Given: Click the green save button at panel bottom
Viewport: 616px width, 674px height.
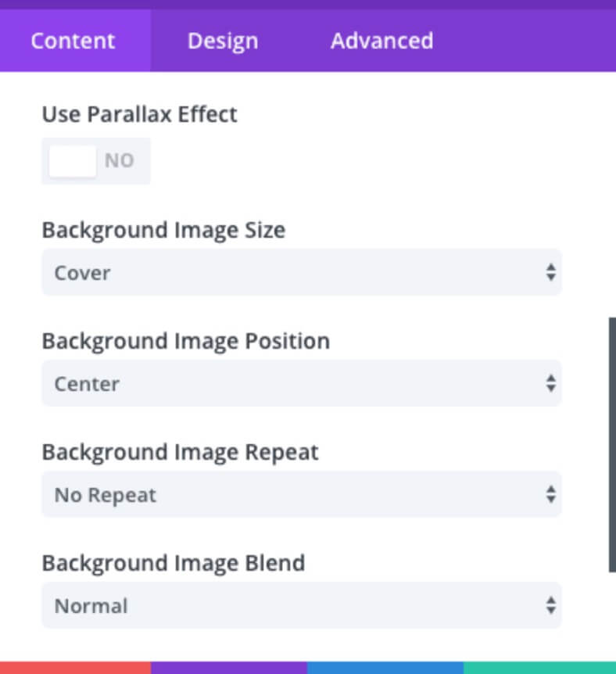Looking at the screenshot, I should click(x=540, y=668).
